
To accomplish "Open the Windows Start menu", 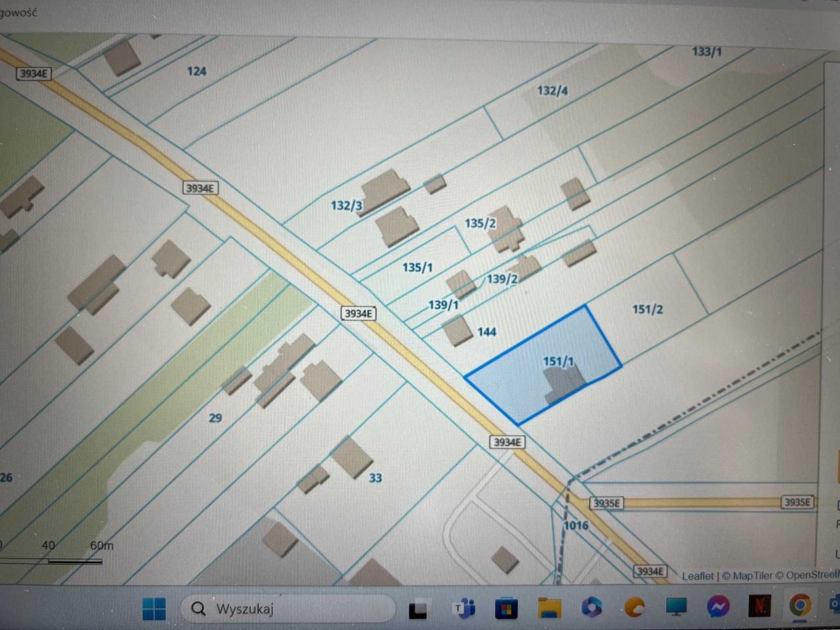I will [x=154, y=609].
